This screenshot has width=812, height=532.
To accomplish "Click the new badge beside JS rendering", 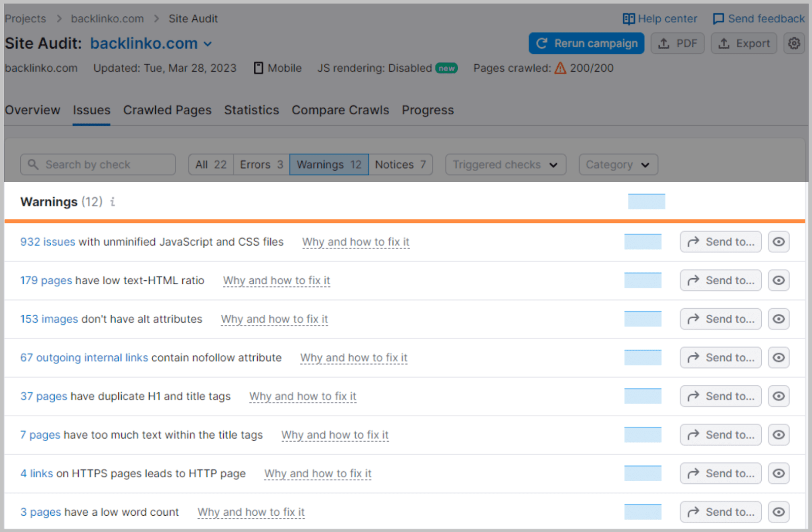I will point(447,68).
